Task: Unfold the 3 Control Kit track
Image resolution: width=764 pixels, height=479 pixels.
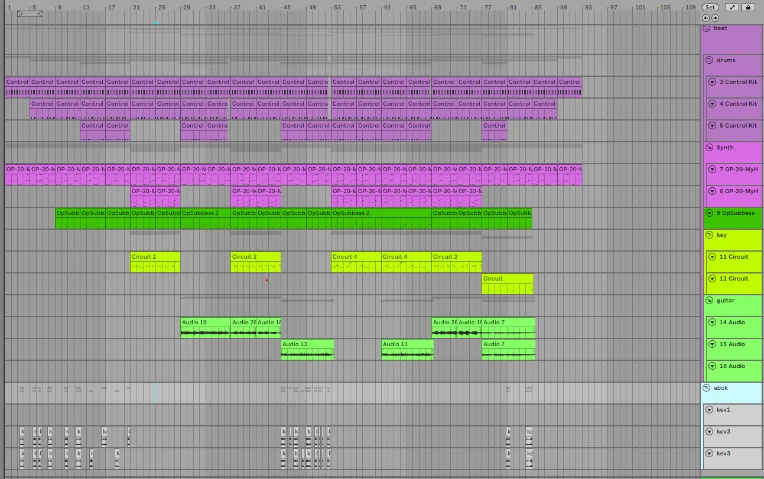Action: pyautogui.click(x=711, y=82)
